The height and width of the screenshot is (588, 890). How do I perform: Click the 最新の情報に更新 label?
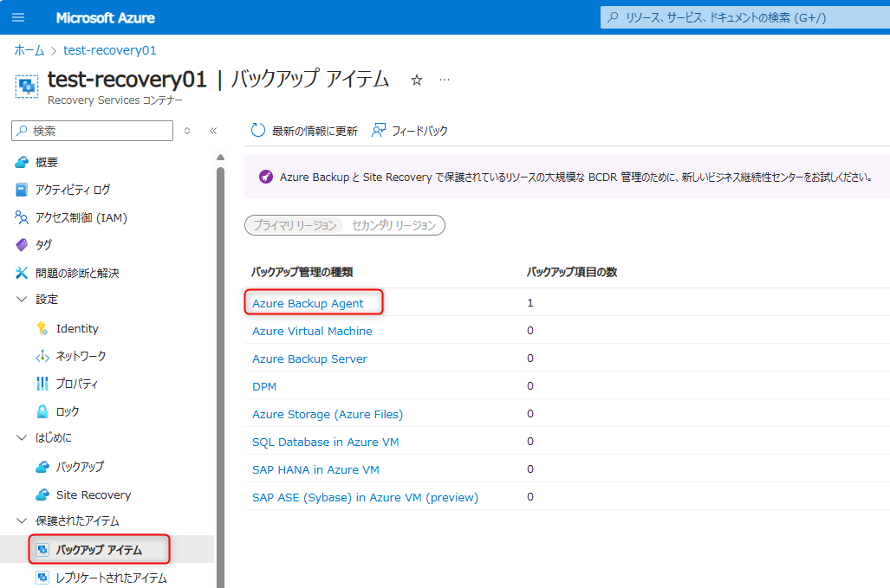[x=315, y=131]
